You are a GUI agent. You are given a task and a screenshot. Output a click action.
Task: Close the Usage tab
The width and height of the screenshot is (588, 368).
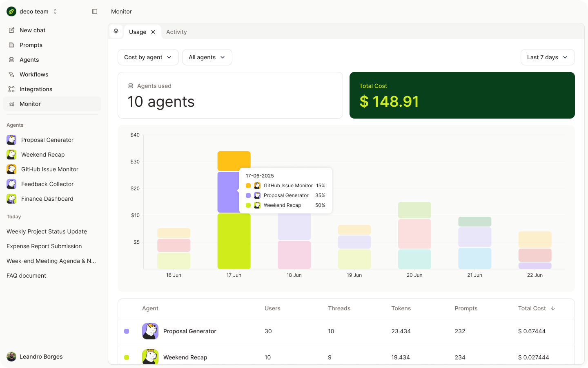pyautogui.click(x=153, y=32)
